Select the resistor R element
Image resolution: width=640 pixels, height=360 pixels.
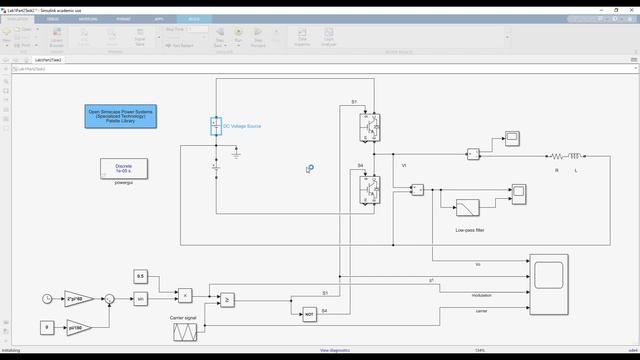pos(556,156)
